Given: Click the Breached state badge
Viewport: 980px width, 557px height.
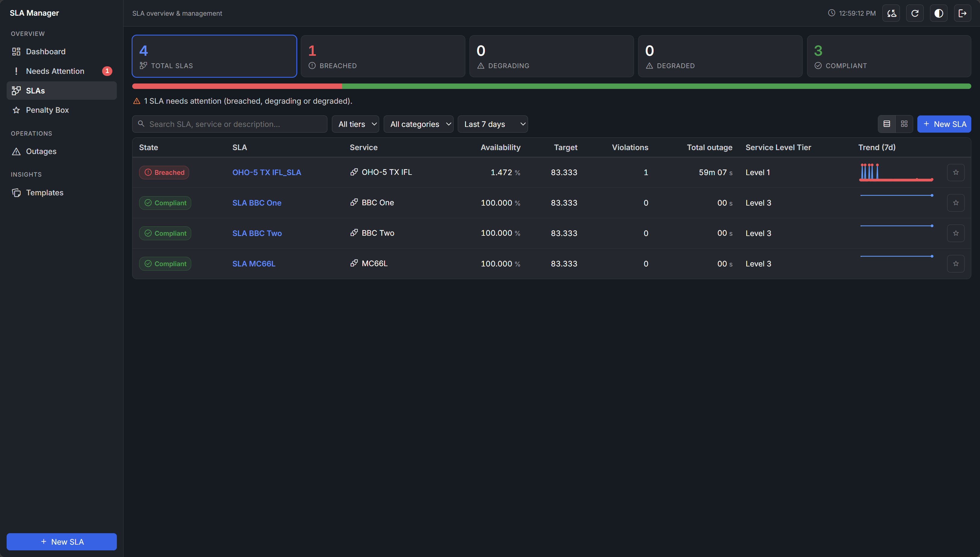Looking at the screenshot, I should [x=164, y=172].
